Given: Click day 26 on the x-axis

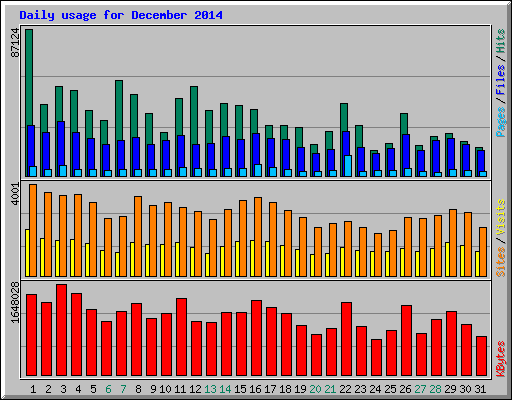Looking at the screenshot, I should (x=405, y=389).
